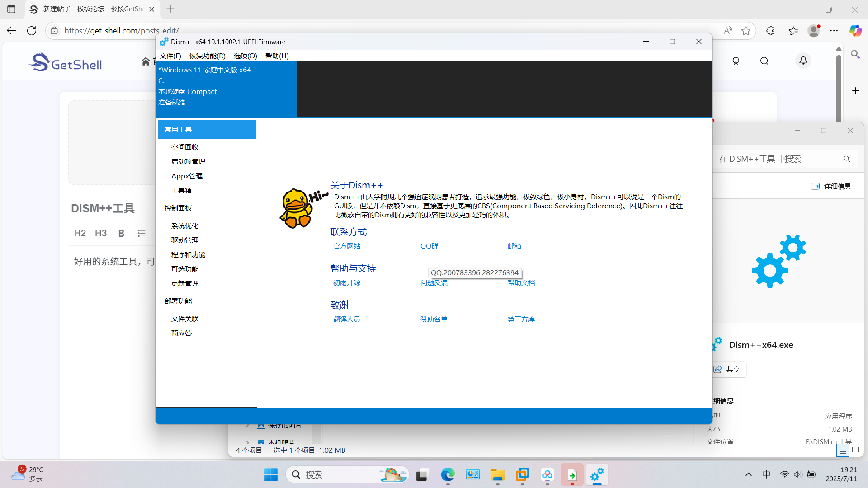Open a new browser tab
This screenshot has height=488, width=868.
(170, 9)
